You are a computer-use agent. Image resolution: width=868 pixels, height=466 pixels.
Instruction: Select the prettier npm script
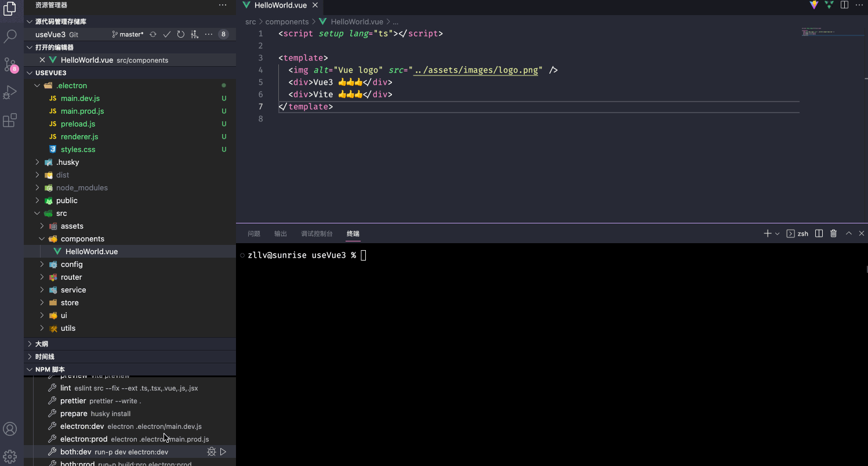(x=130, y=400)
